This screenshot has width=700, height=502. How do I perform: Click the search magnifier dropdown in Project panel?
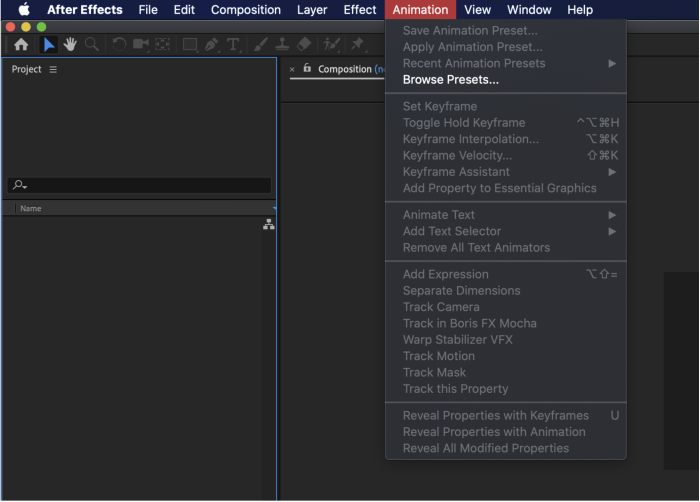(20, 184)
